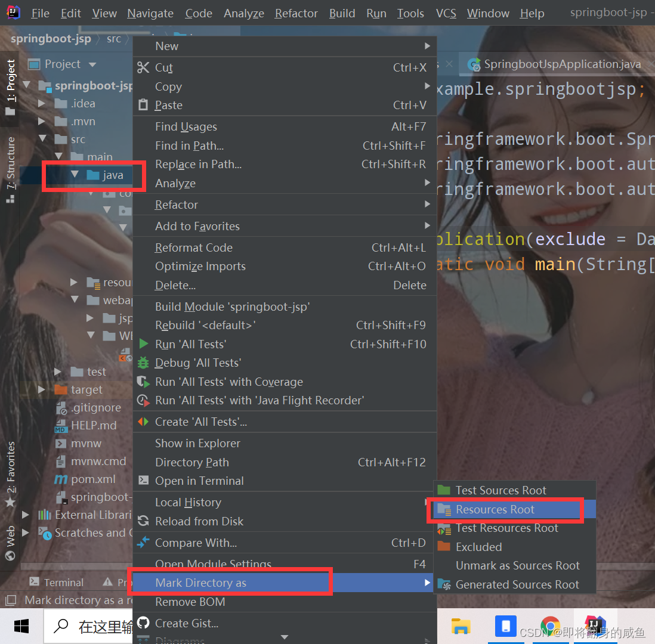This screenshot has width=655, height=644.
Task: Expand the .mvn folder arrow
Action: [42, 121]
